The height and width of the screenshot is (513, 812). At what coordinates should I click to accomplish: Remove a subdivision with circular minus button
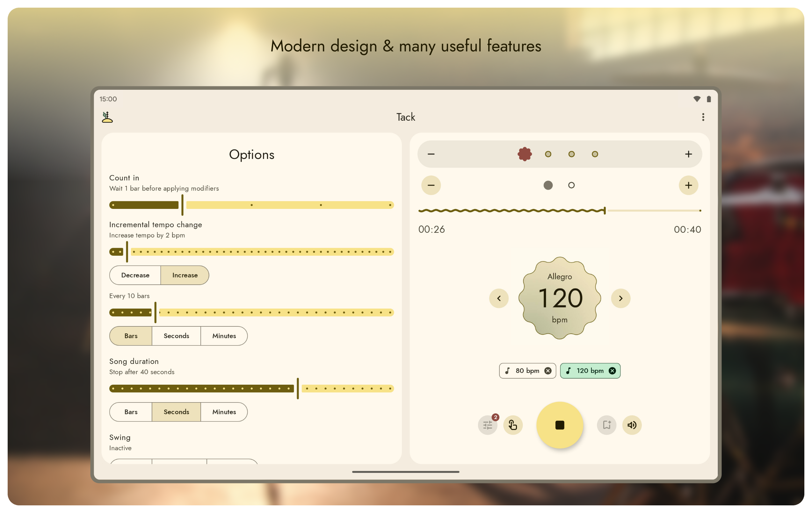431,185
